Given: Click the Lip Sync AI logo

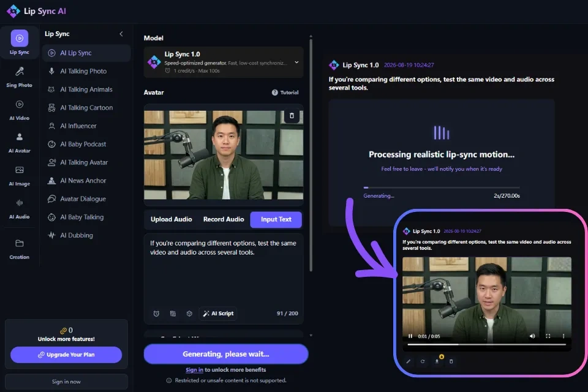Looking at the screenshot, I should pos(36,11).
